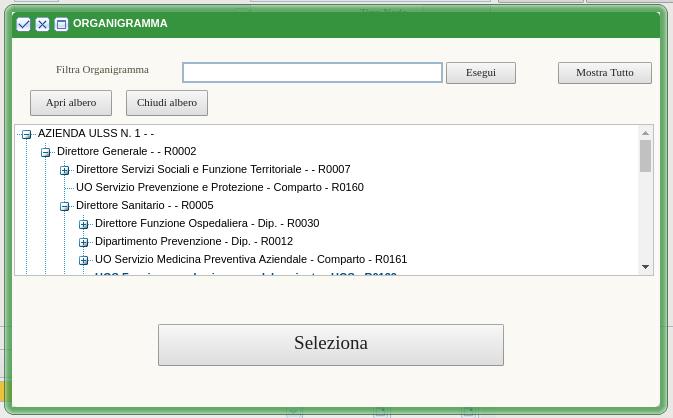Expand Dipartimento Prevenzione node

pos(84,242)
